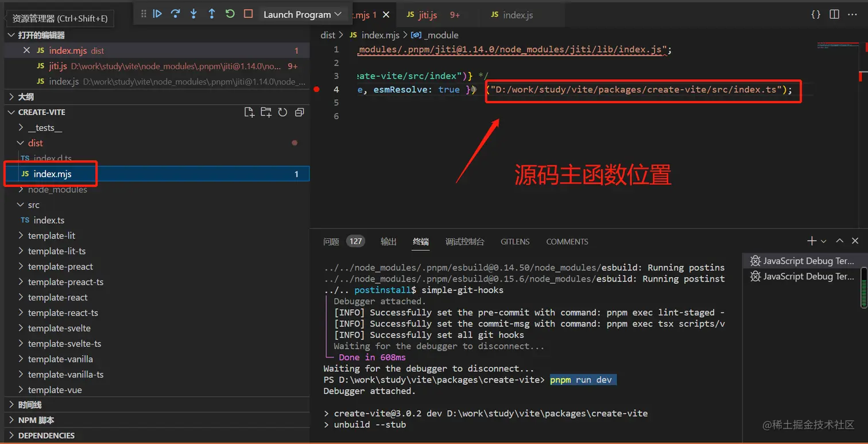This screenshot has width=868, height=444.
Task: Click the Step Into debug icon
Action: pos(193,14)
